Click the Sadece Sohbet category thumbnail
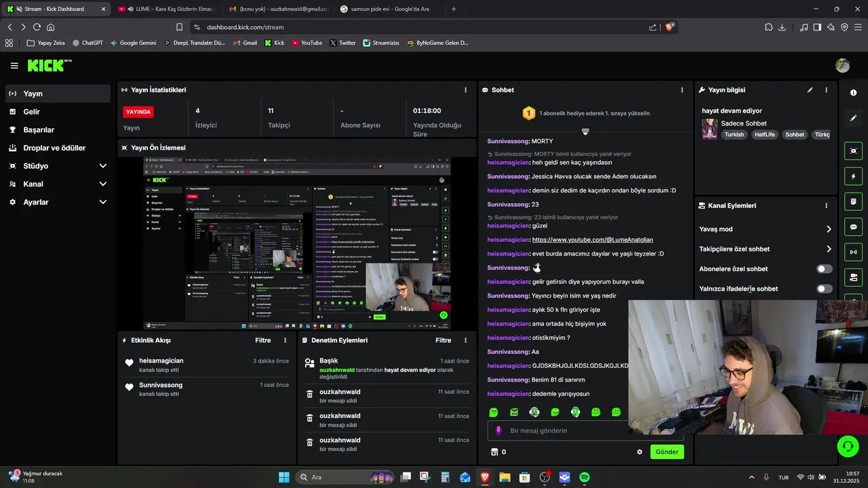 pyautogui.click(x=709, y=129)
